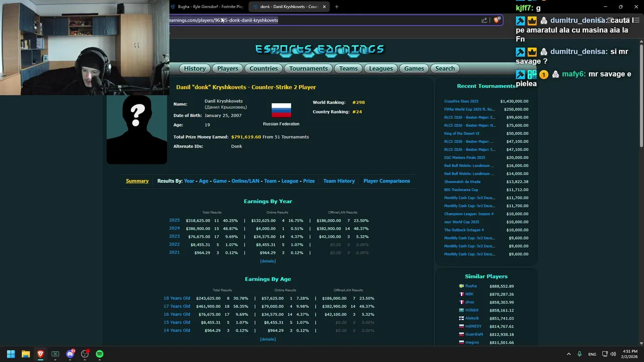Open EGC Masters Finals 2025 tournament

click(x=465, y=157)
